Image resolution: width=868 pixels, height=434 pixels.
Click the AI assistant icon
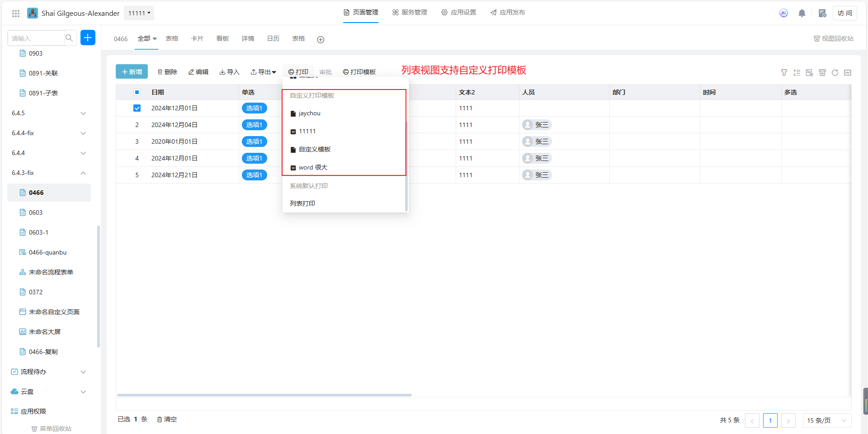[x=783, y=13]
